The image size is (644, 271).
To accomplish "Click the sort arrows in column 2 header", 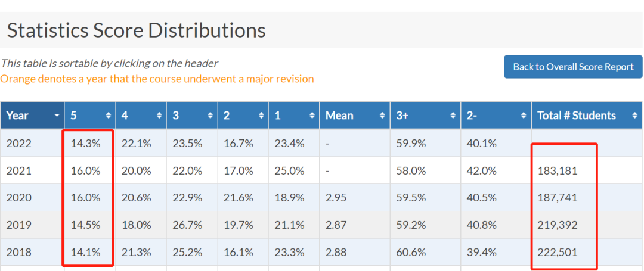I will [x=262, y=116].
